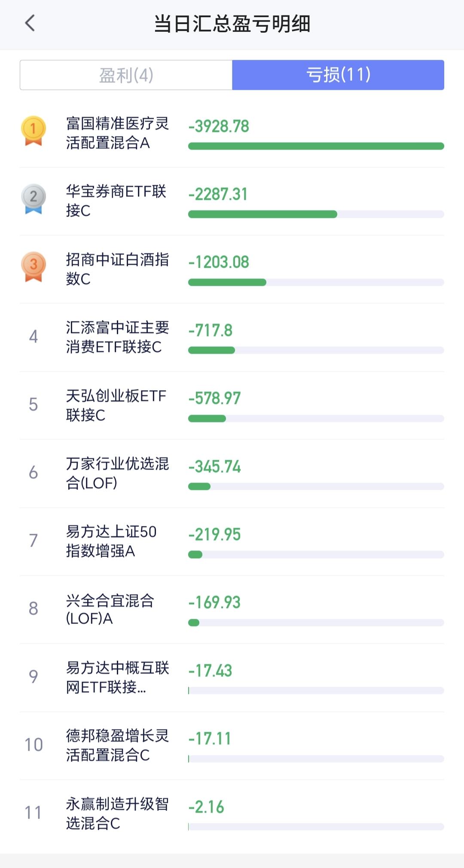Open 富国精准医疗灵活配置混合A fund
The image size is (464, 868).
(x=117, y=133)
